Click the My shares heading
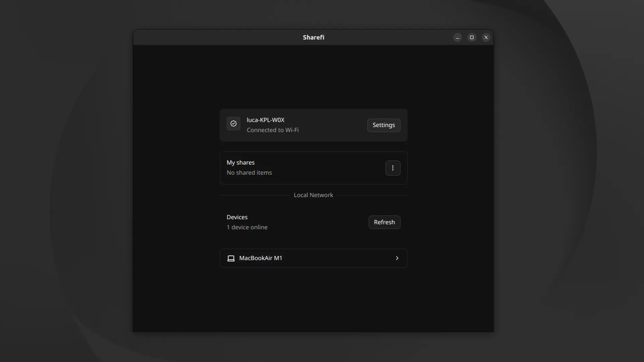Viewport: 644px width, 362px height. point(240,163)
